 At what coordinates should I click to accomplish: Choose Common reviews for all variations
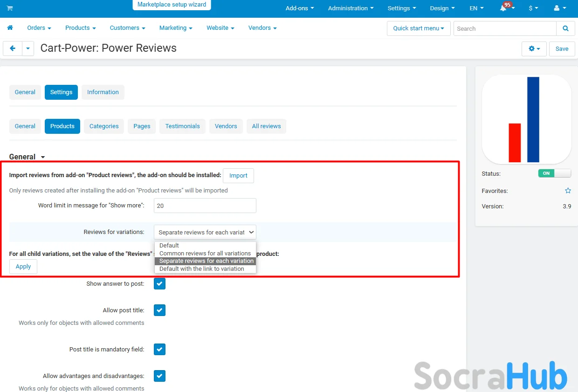pos(205,254)
